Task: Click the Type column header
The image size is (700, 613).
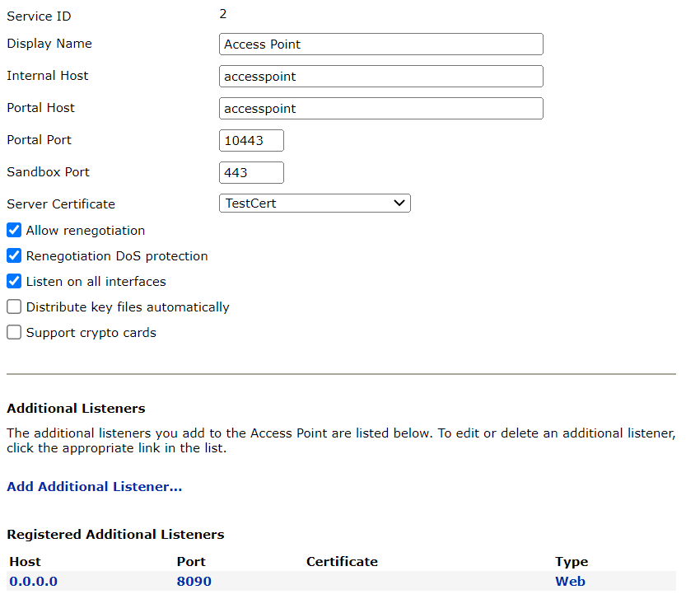Action: coord(572,562)
